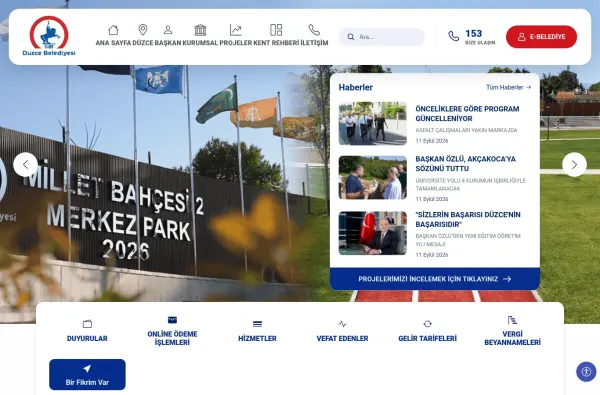600x395 pixels.
Task: Open the VEFAT EDENLER shortcut label
Action: pos(342,338)
